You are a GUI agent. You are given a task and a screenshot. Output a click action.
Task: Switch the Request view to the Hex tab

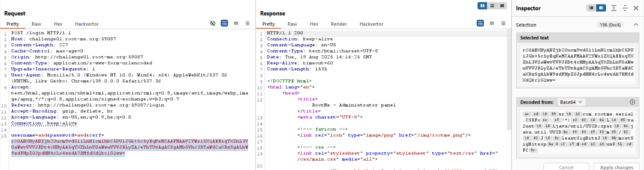point(58,24)
